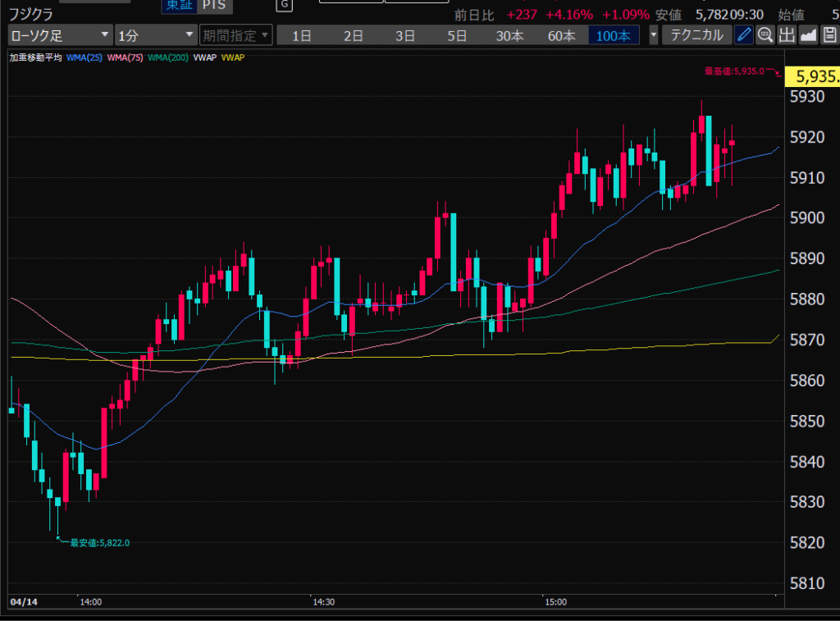This screenshot has height=621, width=840.
Task: Open the 1分 interval dropdown
Action: pyautogui.click(x=155, y=35)
